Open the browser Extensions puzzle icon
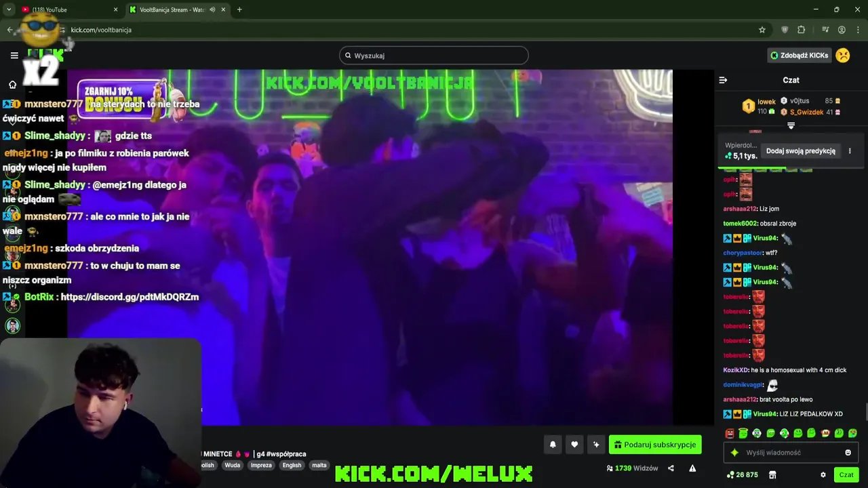The height and width of the screenshot is (488, 868). click(x=802, y=30)
